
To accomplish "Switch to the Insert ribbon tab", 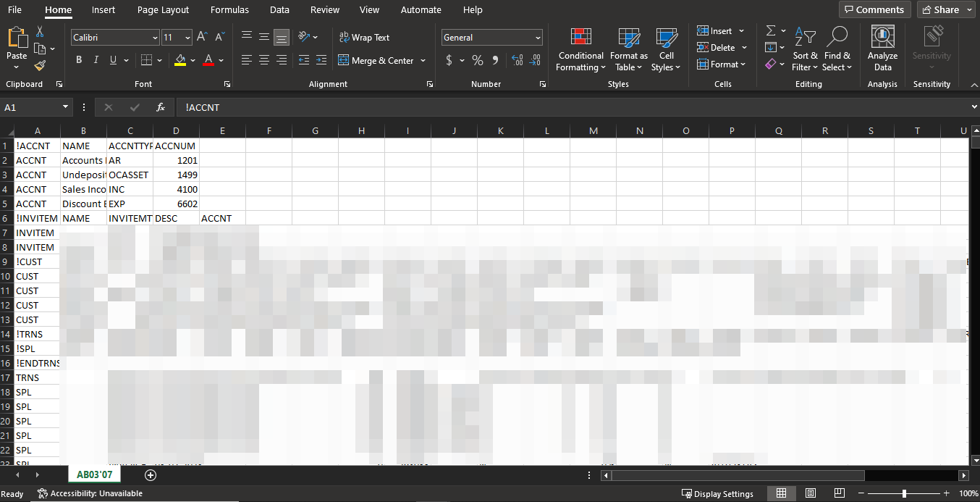I will tap(104, 10).
